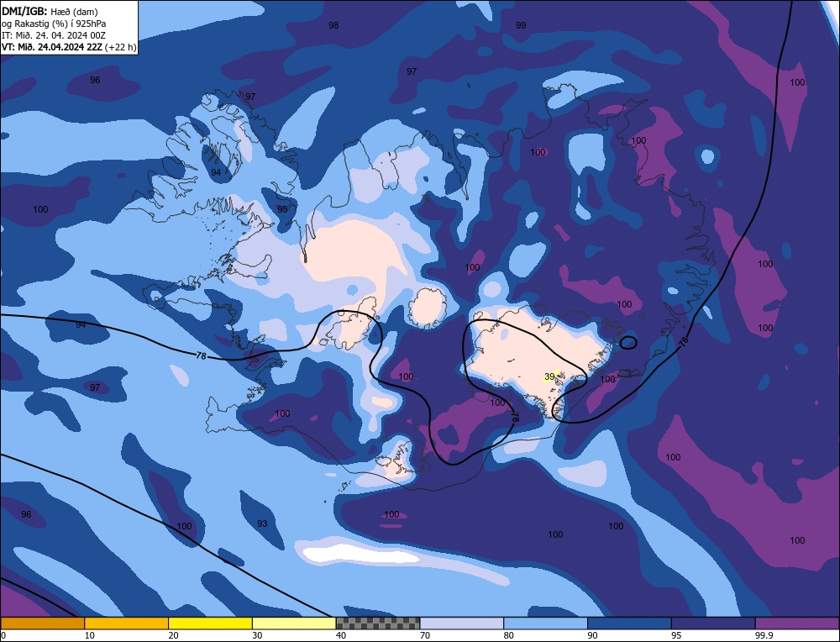Viewport: 840px width, 642px height.
Task: Select the bright yellow 20–30 legend swatch
Action: tap(210, 624)
